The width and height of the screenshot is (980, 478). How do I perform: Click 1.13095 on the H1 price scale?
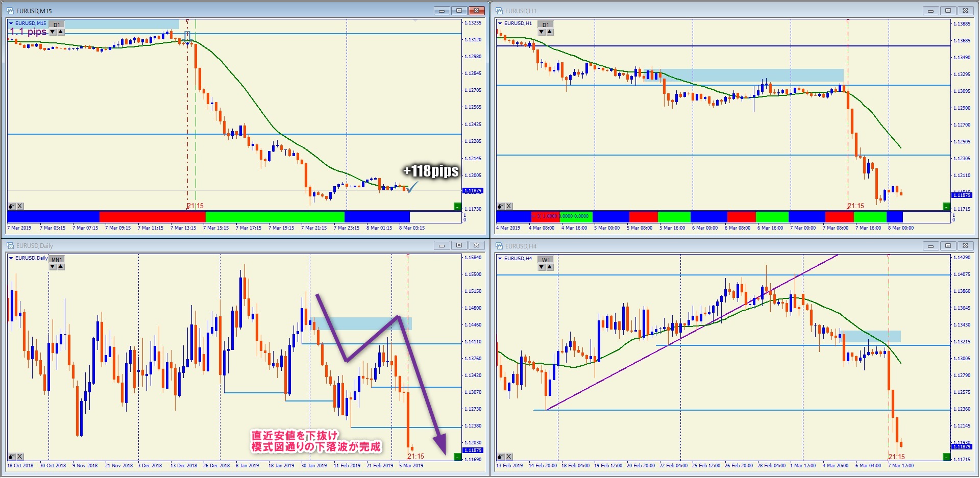point(962,91)
